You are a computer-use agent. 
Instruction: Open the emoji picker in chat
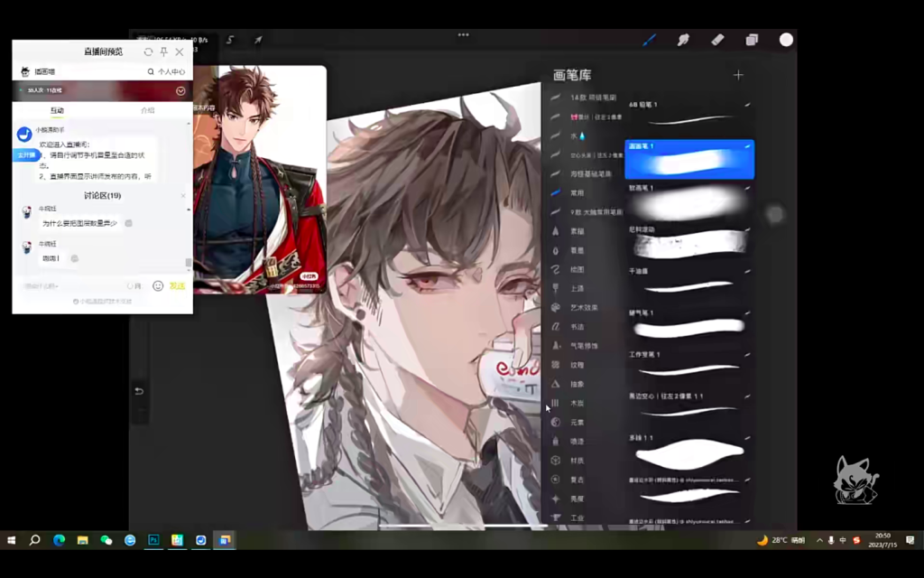(x=158, y=285)
